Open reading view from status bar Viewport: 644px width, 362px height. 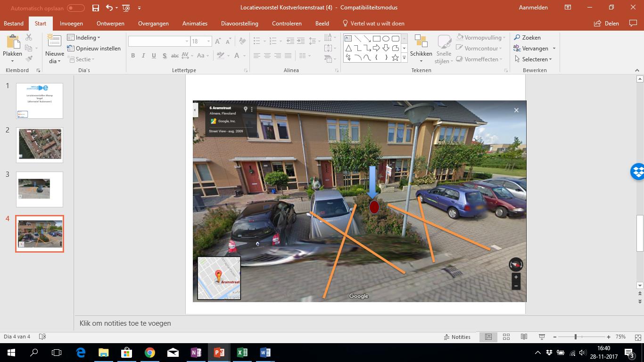coord(524,337)
